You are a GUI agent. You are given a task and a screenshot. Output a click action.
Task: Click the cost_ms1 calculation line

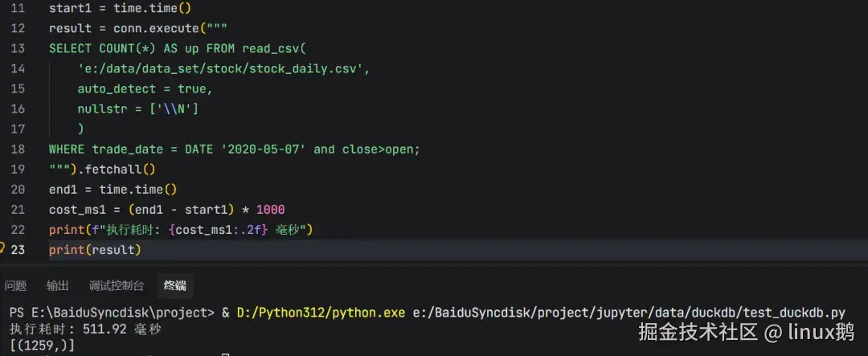pyautogui.click(x=166, y=210)
